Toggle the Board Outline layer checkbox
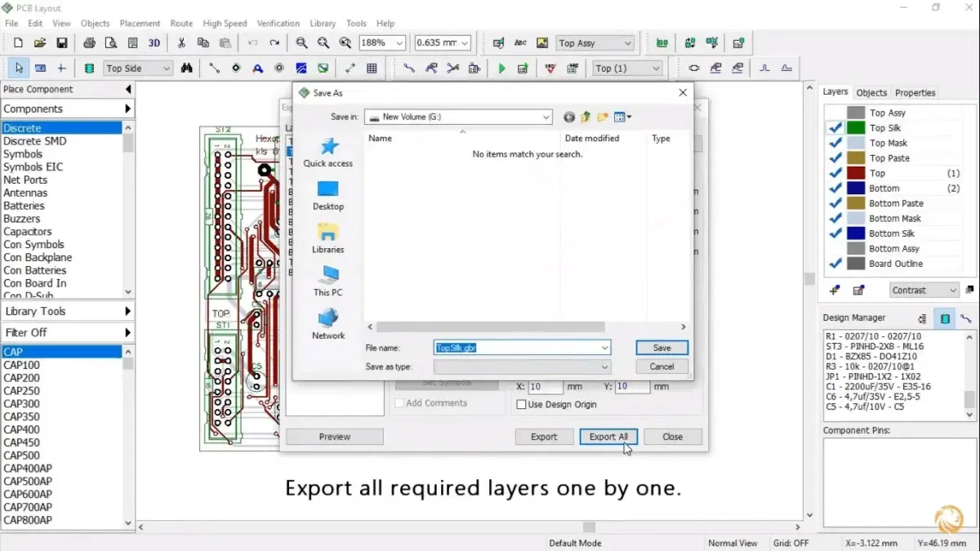 click(x=835, y=264)
